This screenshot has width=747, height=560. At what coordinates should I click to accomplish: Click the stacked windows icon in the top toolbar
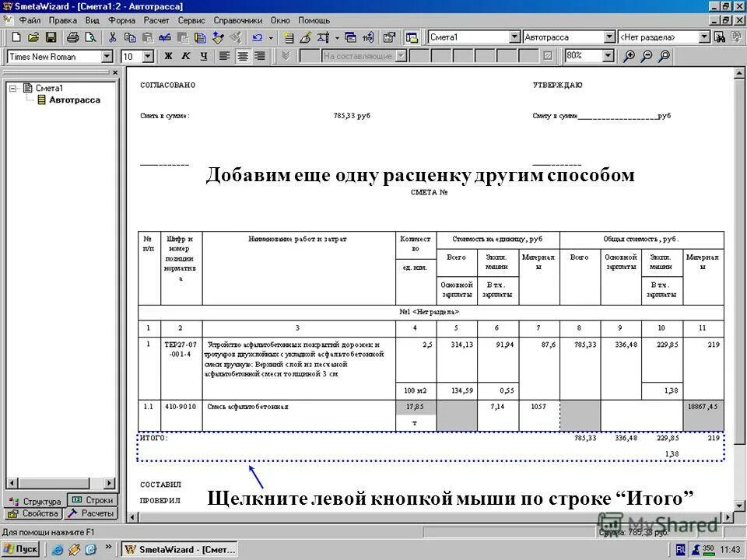350,37
